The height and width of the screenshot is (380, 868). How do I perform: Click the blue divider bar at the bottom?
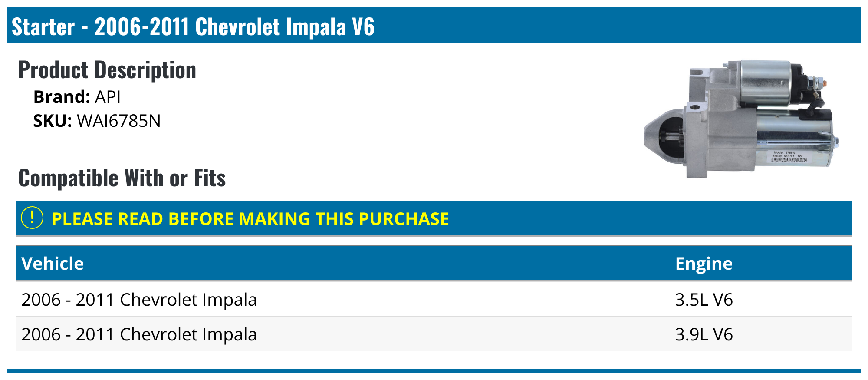click(434, 371)
